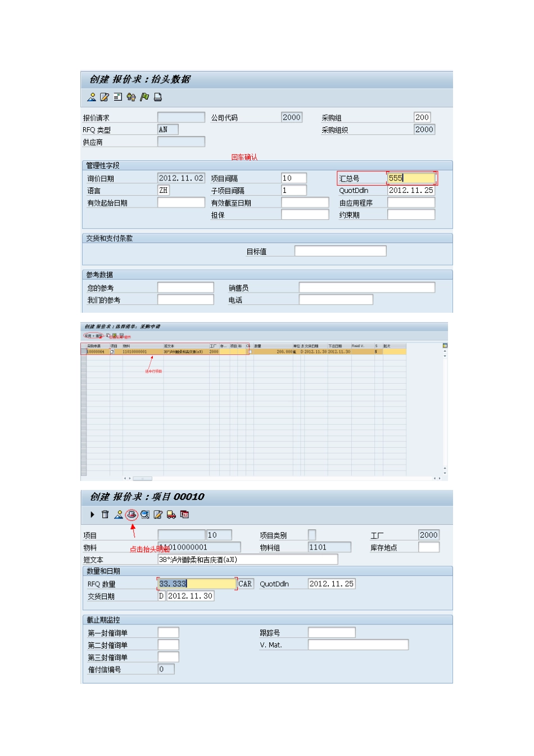The image size is (534, 756).
Task: Click the 项目类别 small field
Action: click(312, 535)
